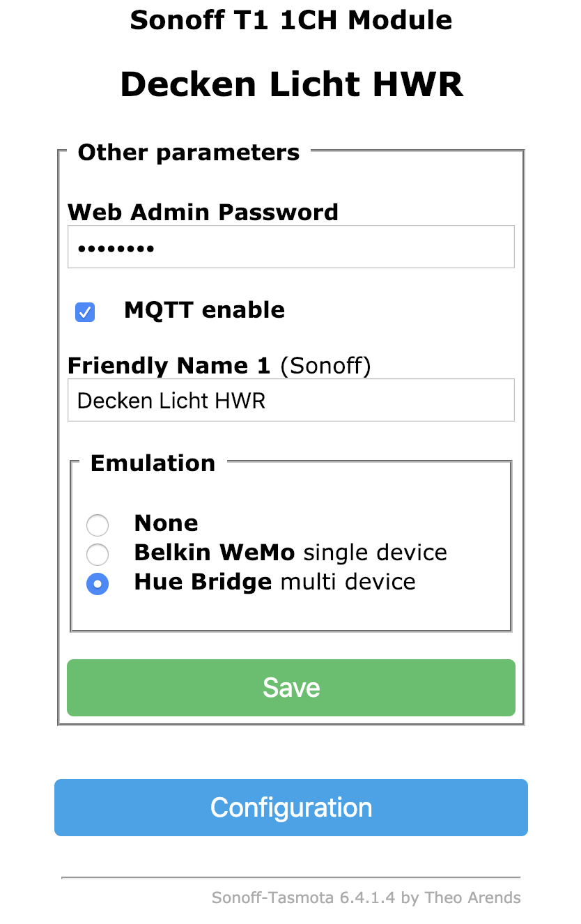The height and width of the screenshot is (924, 581).
Task: Focus the Friendly Name 1 text field
Action: coord(290,400)
